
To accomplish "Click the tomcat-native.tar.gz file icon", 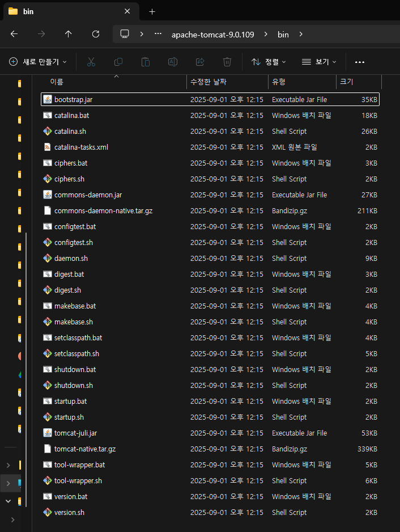I will tap(48, 449).
